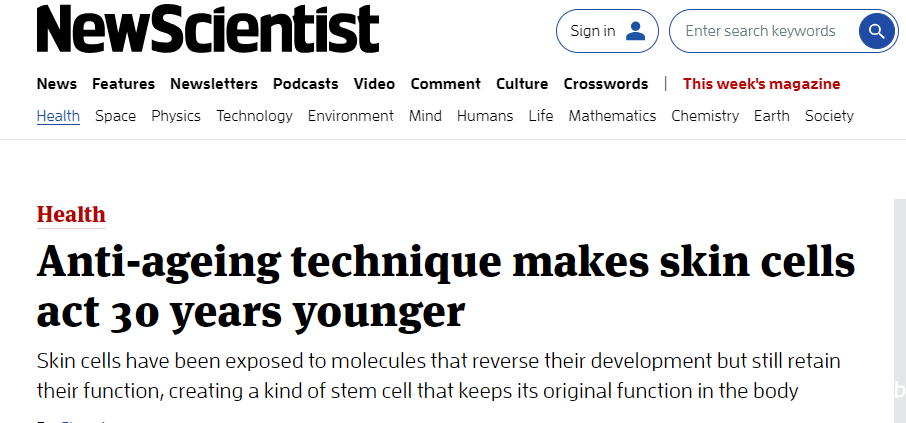906x423 pixels.
Task: Select the Physics topic
Action: click(176, 116)
